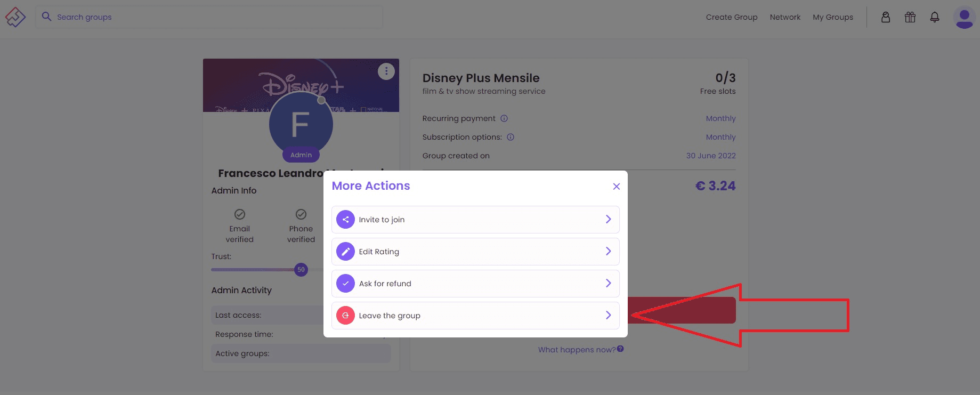Open the user avatar menu

(x=964, y=17)
